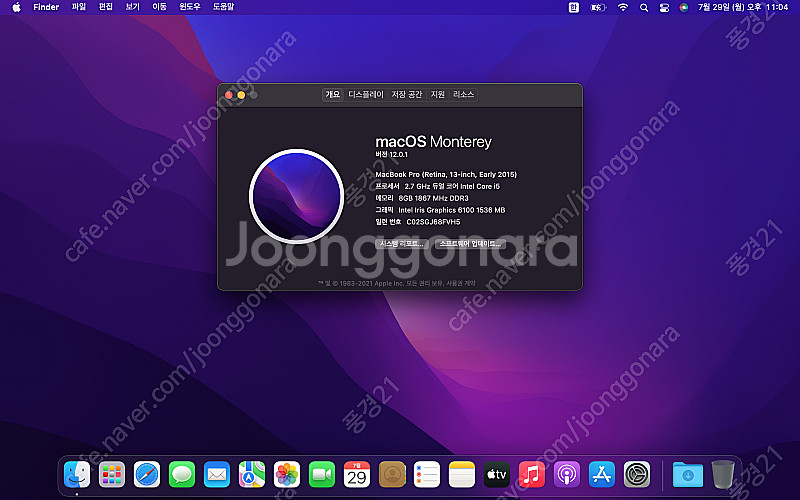Viewport: 800px width, 500px height.
Task: Open the Downloads folder in Dock
Action: pos(688,474)
